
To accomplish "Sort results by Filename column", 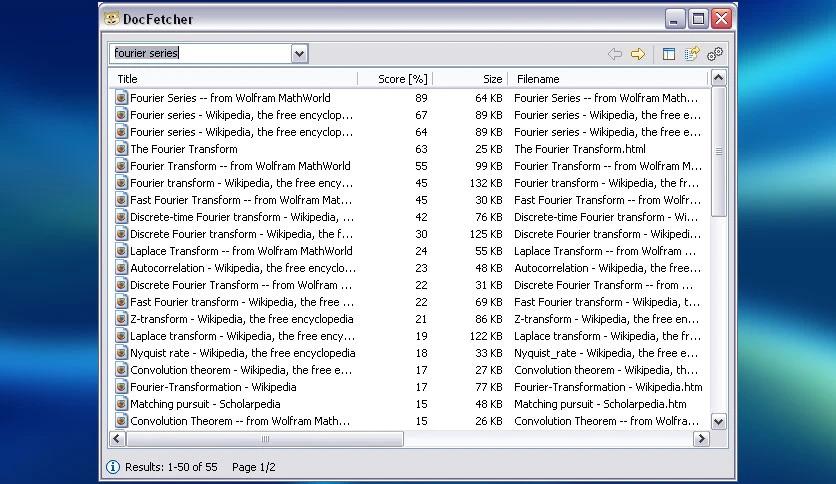I will (608, 79).
